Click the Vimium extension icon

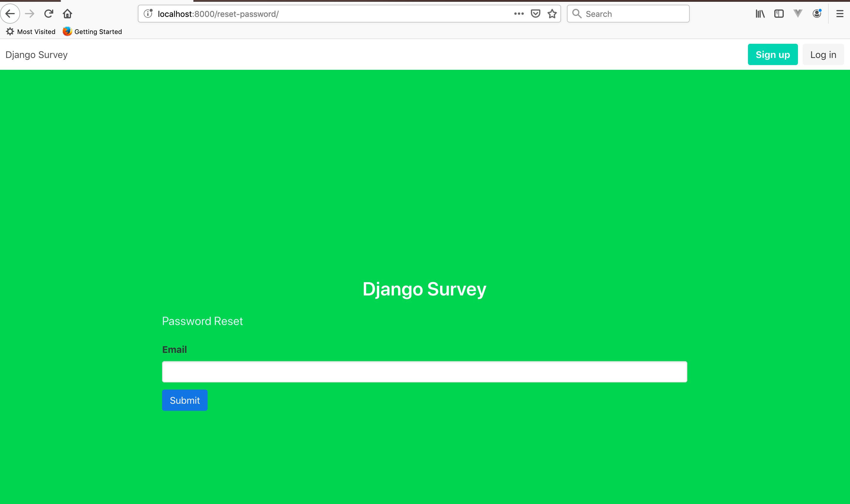[797, 14]
